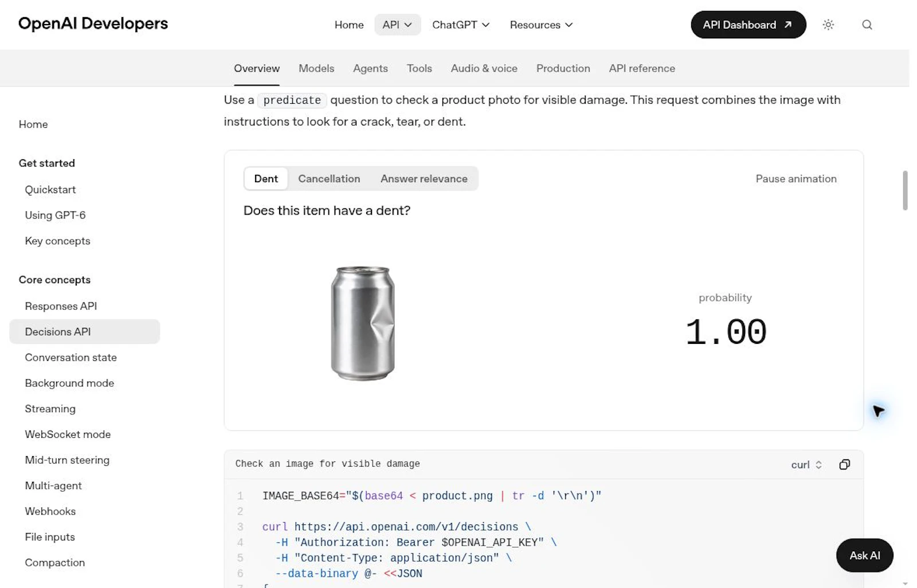Open WebSocket mode in the sidebar
917x588 pixels.
[68, 434]
